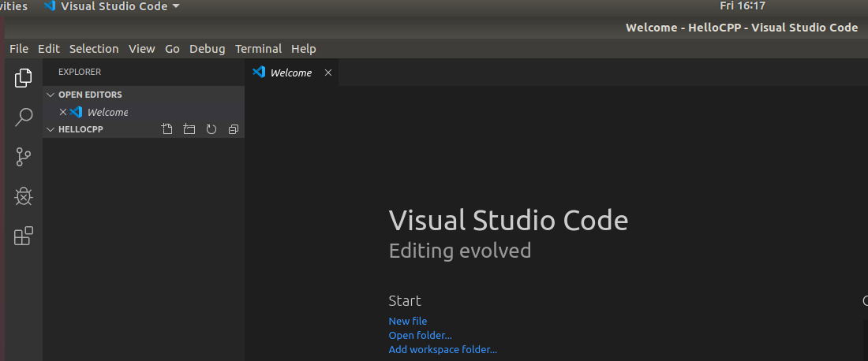Open the Extensions view

(23, 236)
